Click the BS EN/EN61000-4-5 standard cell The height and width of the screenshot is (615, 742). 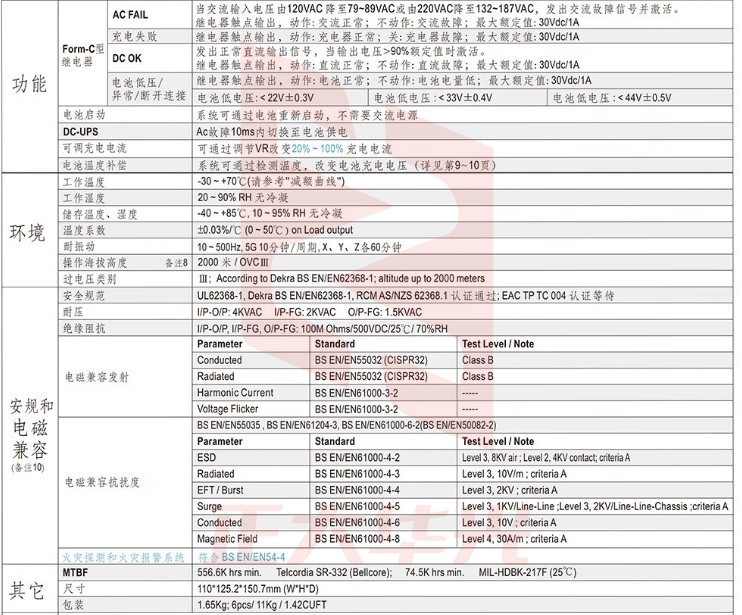(357, 506)
